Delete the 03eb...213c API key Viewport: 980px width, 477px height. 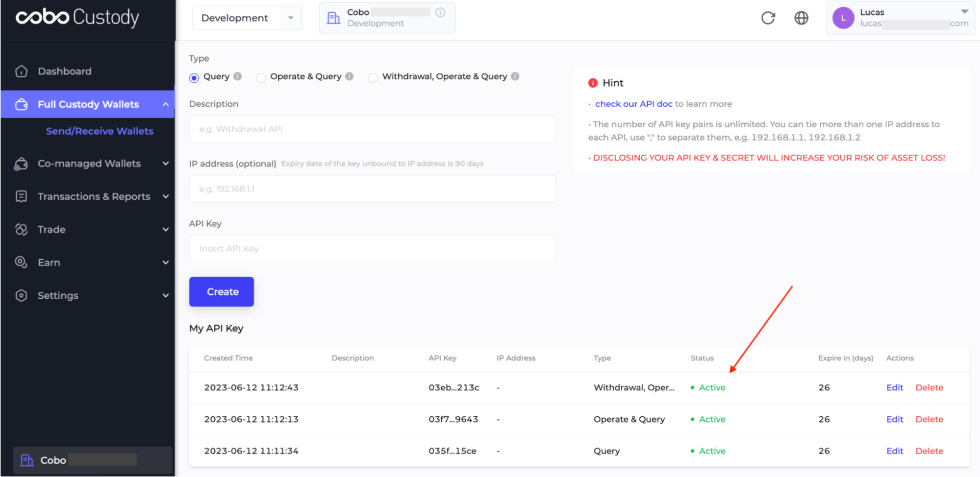click(929, 387)
